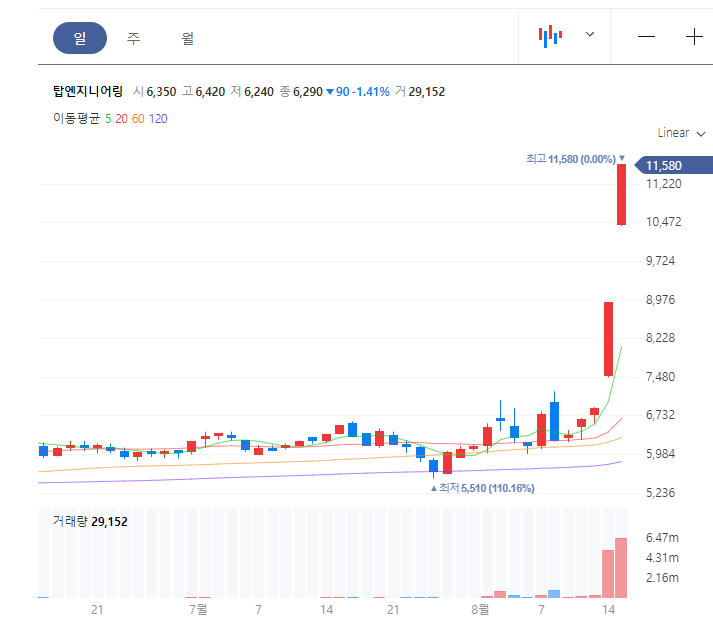This screenshot has width=713, height=630.
Task: Click the low price 6,240 value
Action: [x=259, y=92]
